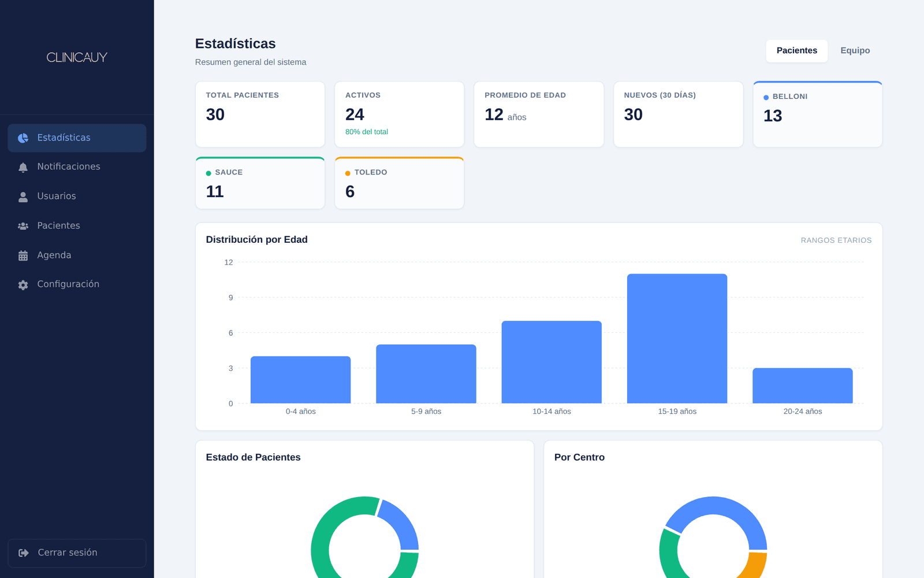Click the Agenda calendar icon
This screenshot has height=578, width=924.
tap(23, 255)
